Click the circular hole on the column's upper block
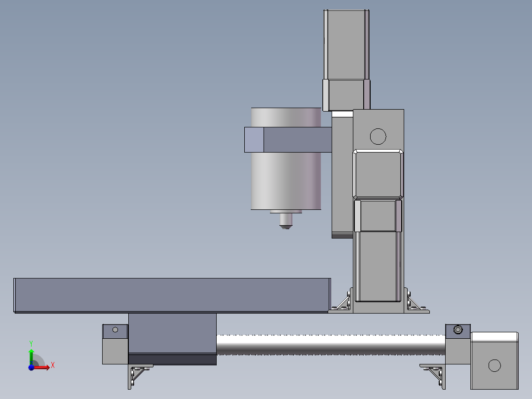 pyautogui.click(x=378, y=136)
